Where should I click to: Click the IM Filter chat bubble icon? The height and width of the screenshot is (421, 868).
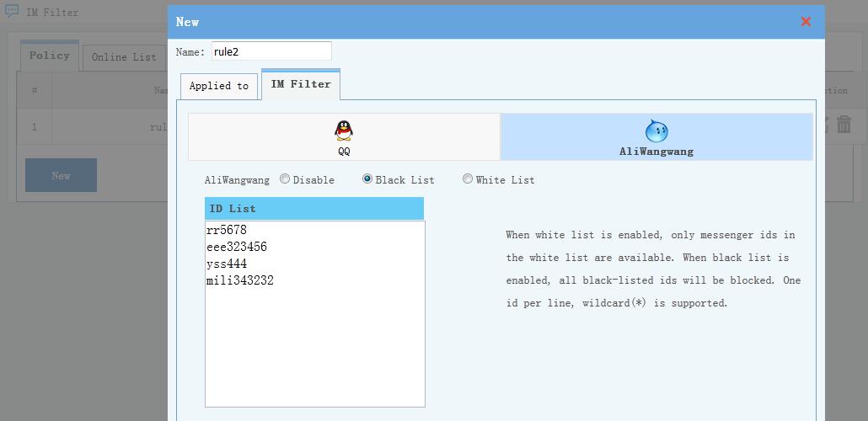tap(12, 11)
